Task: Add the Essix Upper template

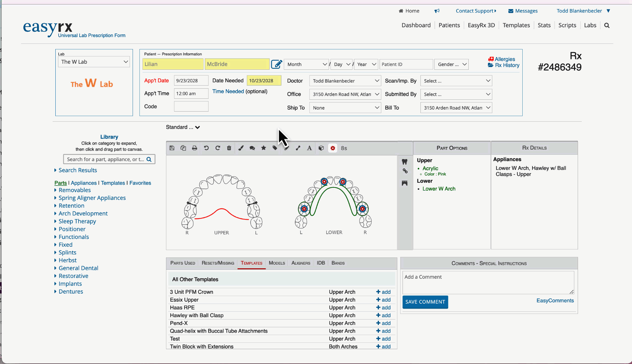Action: pyautogui.click(x=383, y=300)
